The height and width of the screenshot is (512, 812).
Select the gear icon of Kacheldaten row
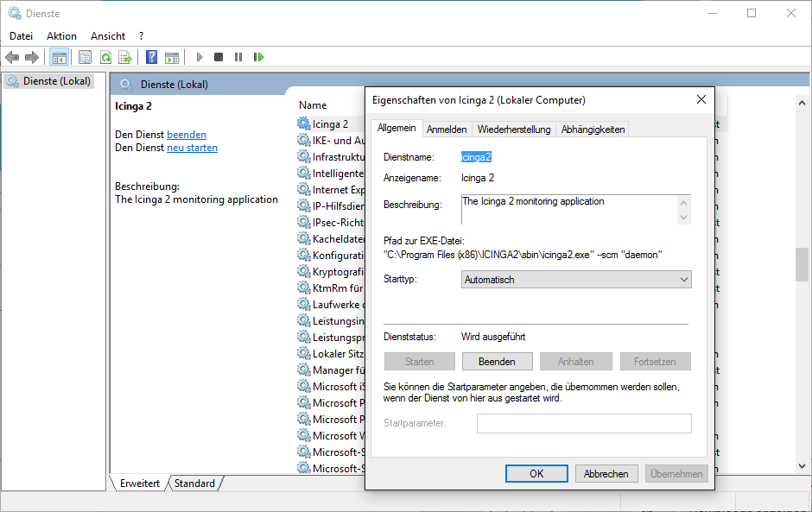pos(304,238)
